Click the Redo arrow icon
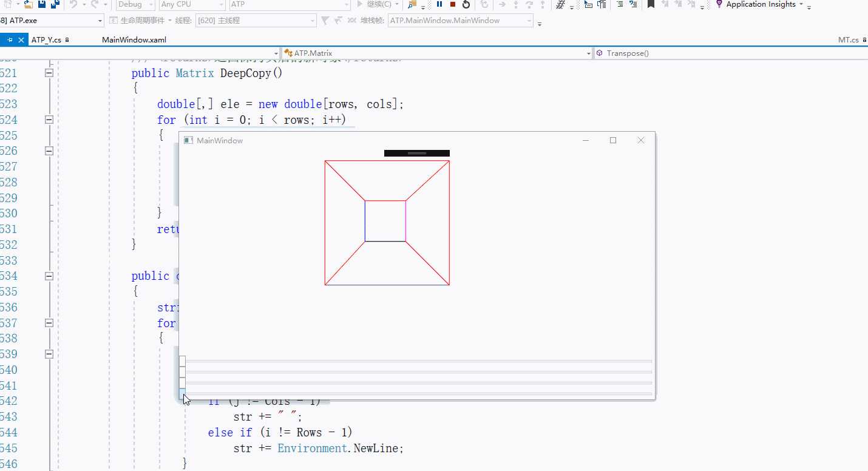868x471 pixels. click(x=94, y=4)
